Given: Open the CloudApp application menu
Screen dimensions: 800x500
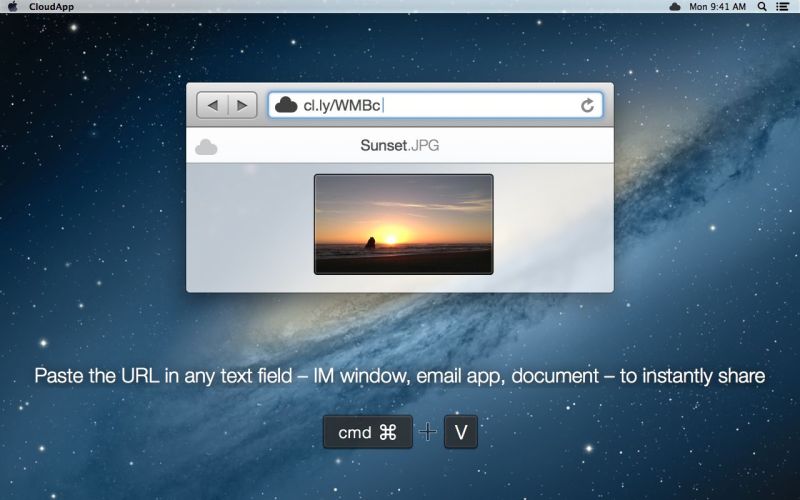Looking at the screenshot, I should tap(51, 6).
